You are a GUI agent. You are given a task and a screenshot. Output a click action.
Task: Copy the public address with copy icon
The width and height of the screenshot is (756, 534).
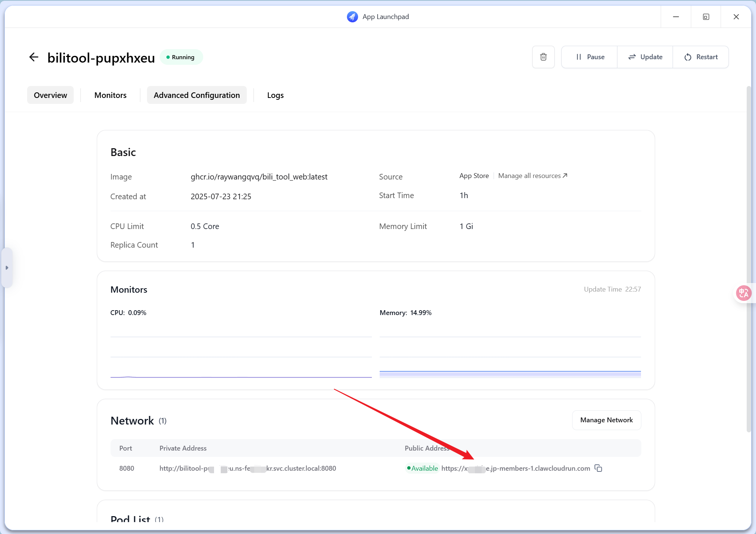click(598, 468)
